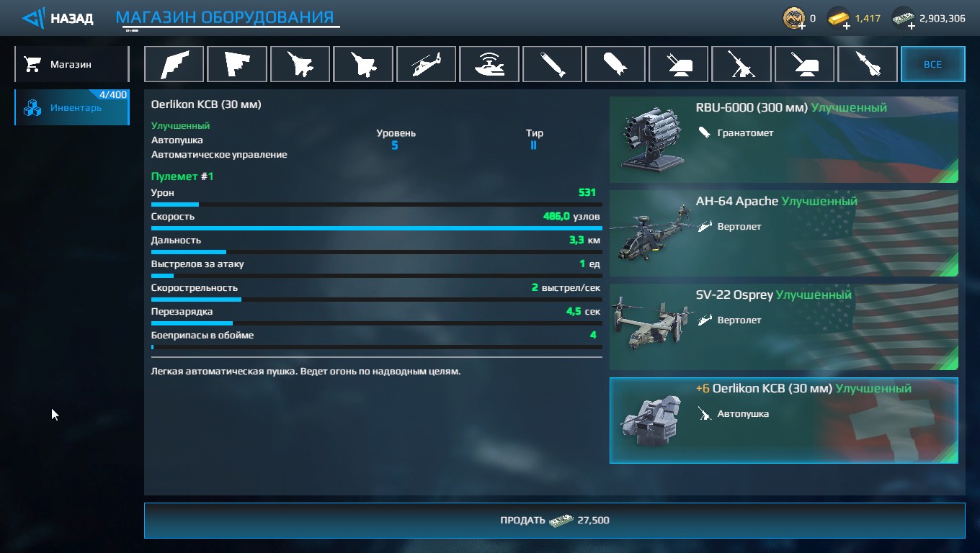Pick the SV-22 Osprey inventory card

tap(784, 326)
